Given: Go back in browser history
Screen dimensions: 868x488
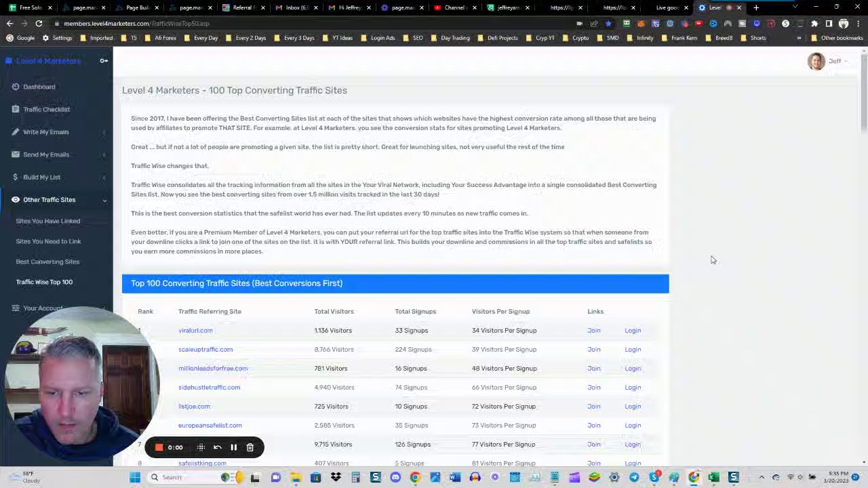Looking at the screenshot, I should click(9, 24).
